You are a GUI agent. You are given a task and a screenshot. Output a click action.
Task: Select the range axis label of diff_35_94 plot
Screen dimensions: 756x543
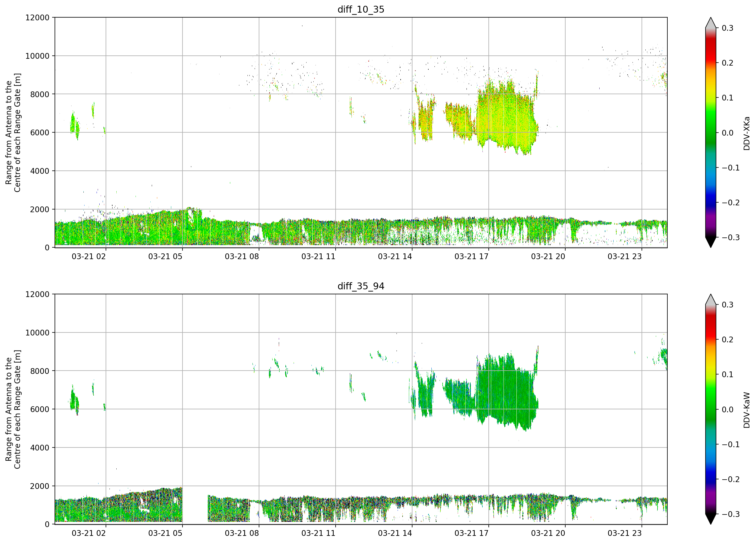(x=13, y=409)
